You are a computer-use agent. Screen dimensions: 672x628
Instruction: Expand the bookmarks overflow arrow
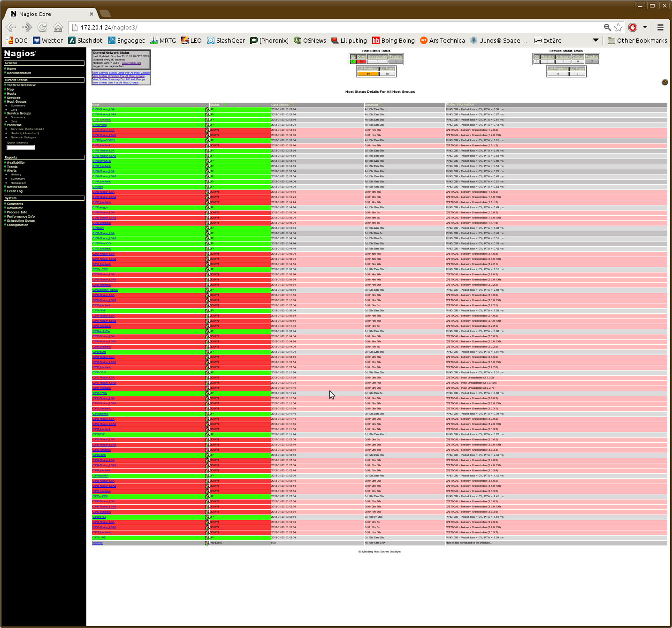[x=596, y=40]
